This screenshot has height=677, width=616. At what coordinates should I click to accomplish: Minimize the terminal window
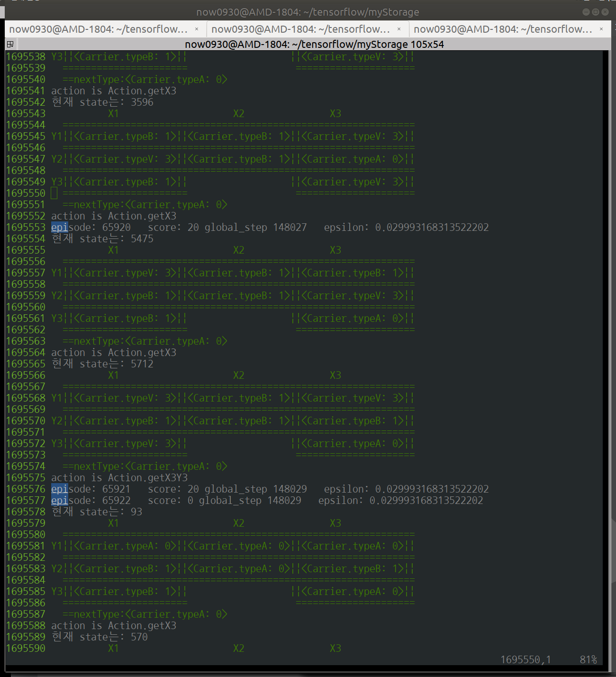[x=586, y=12]
